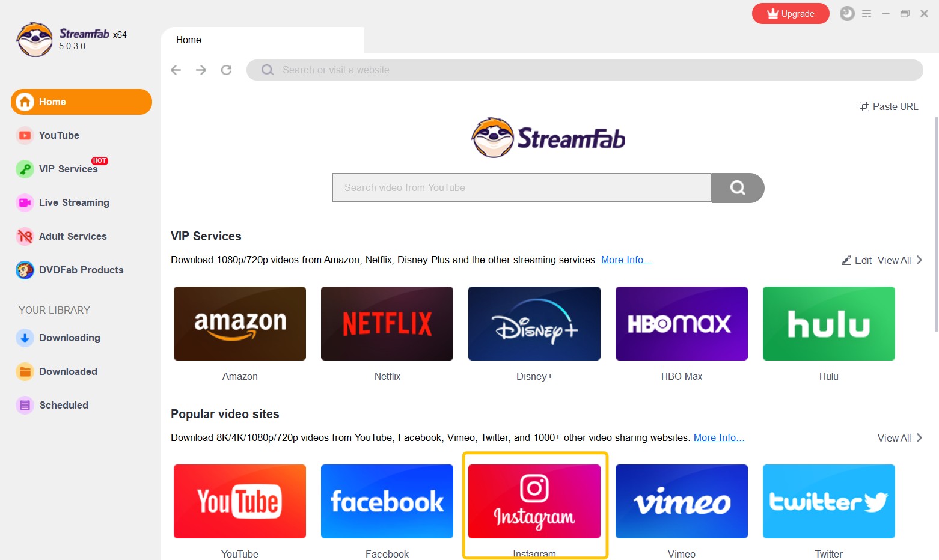This screenshot has height=560, width=939.
Task: Open the Home section in sidebar
Action: [x=81, y=102]
